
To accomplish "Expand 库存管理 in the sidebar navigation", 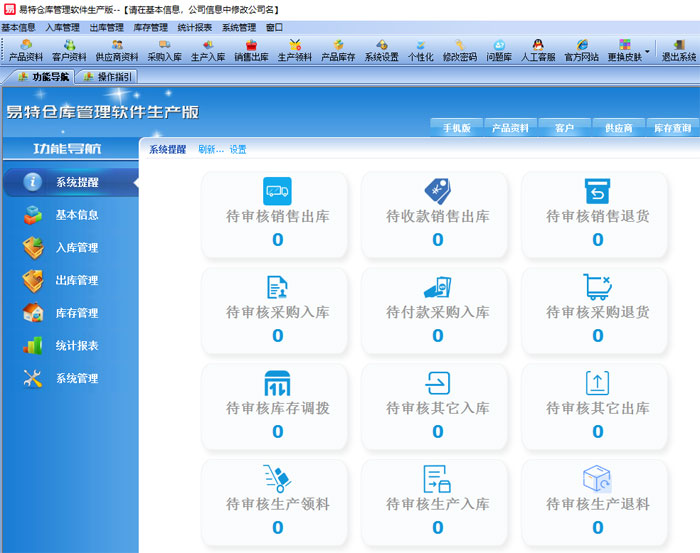I will click(76, 313).
